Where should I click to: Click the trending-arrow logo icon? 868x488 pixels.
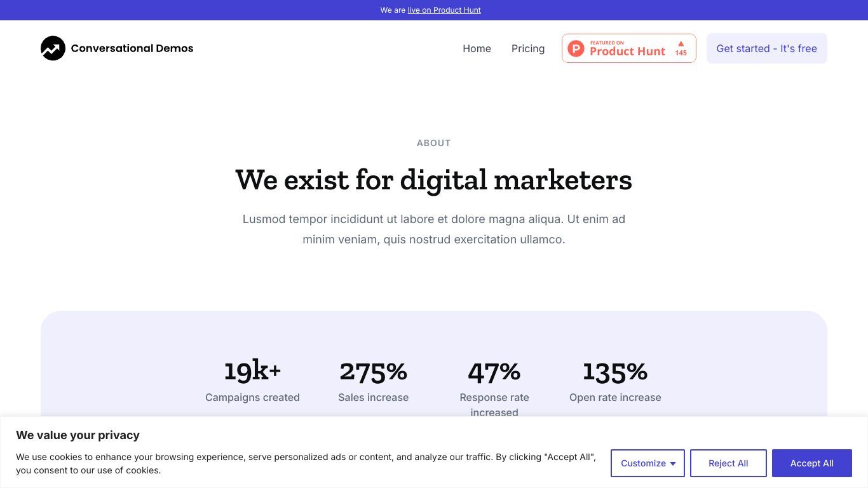(x=53, y=48)
